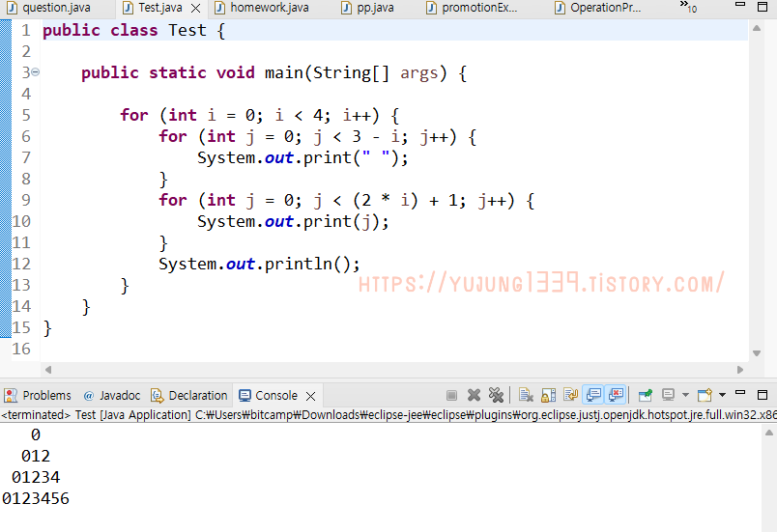
Task: Click the console scroll up arrow
Action: click(769, 433)
